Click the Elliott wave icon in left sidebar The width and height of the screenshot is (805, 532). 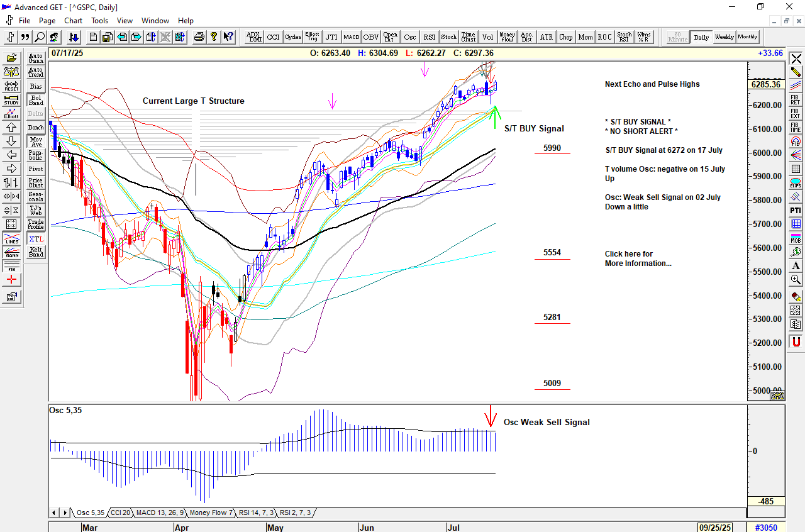click(11, 114)
